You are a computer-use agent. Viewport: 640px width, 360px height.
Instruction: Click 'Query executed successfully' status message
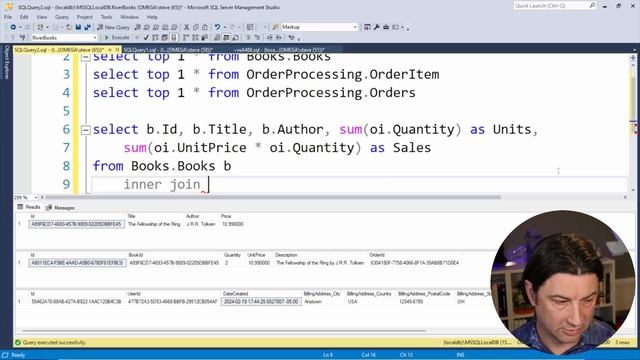pos(54,342)
